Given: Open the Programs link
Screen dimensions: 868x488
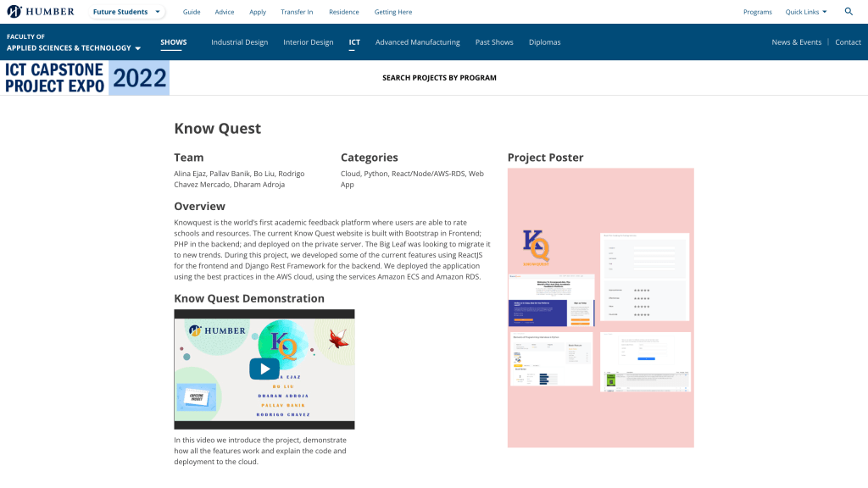Looking at the screenshot, I should (757, 12).
